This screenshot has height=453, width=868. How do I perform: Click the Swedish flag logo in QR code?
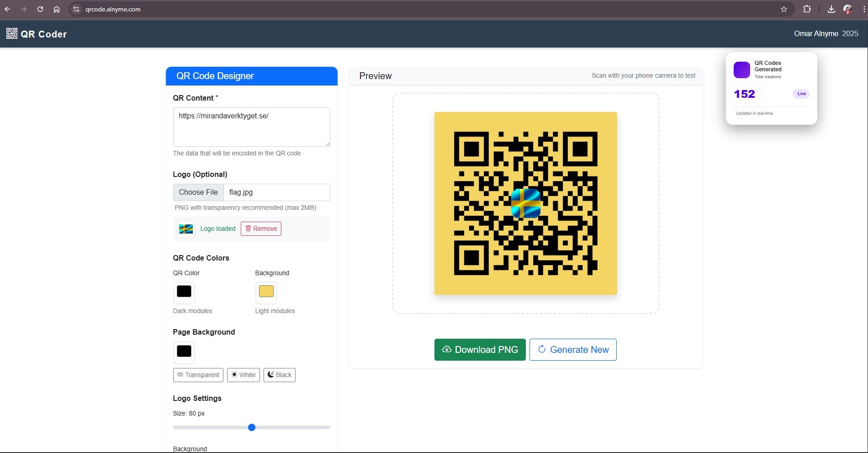tap(526, 203)
